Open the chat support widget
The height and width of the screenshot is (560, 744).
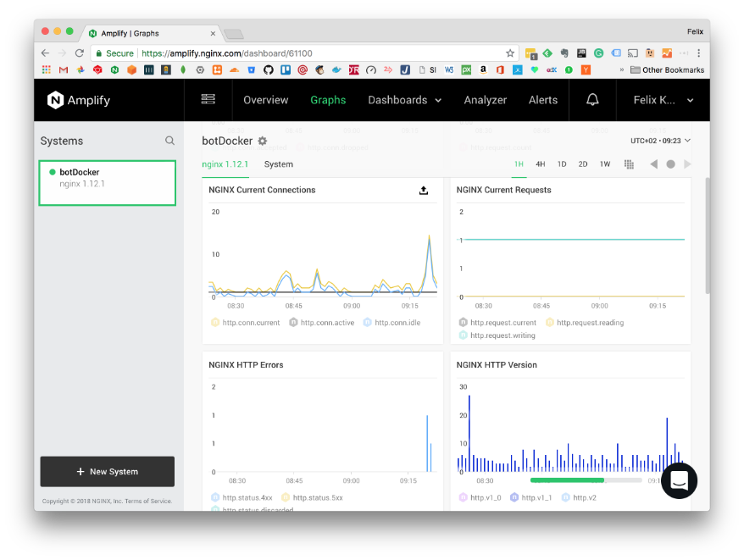pos(679,480)
